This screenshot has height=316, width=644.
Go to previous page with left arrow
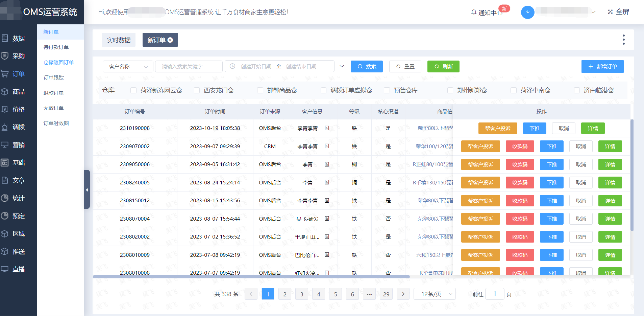[x=251, y=294]
